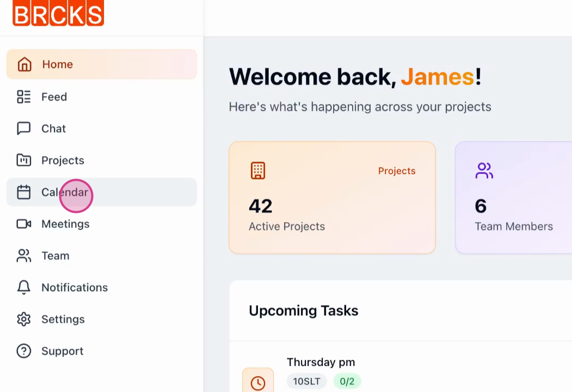This screenshot has width=572, height=392.
Task: Click the Projects folder icon in sidebar
Action: pyautogui.click(x=24, y=160)
